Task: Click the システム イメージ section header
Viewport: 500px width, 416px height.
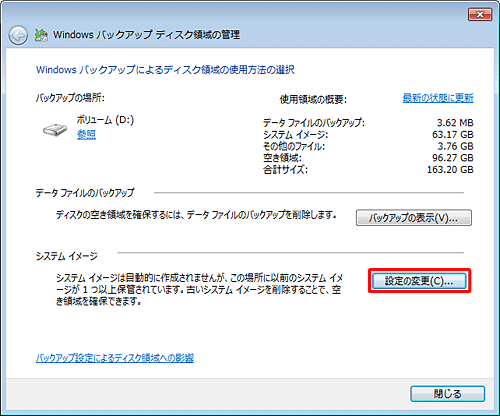Action: pos(67,256)
